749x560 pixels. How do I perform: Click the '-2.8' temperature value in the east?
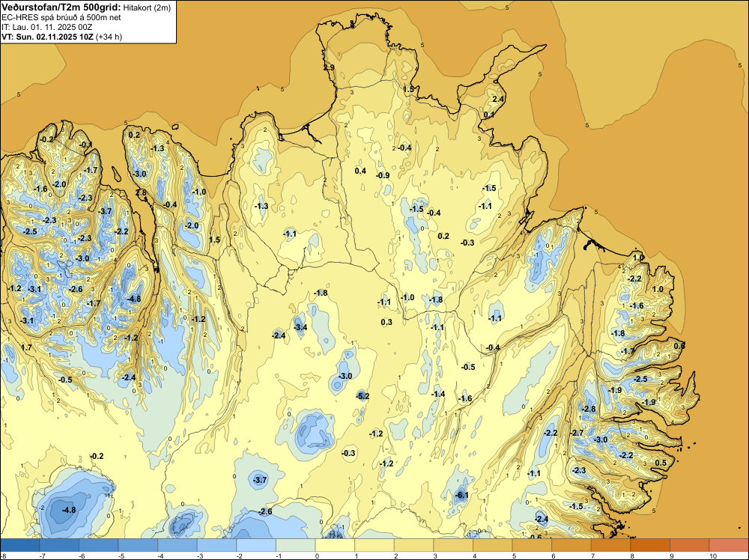coord(589,409)
